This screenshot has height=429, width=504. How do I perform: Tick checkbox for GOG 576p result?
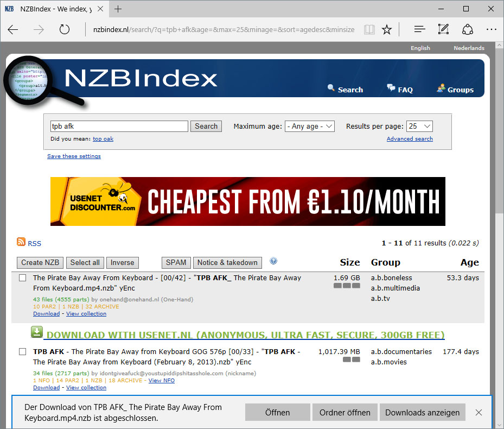[22, 352]
